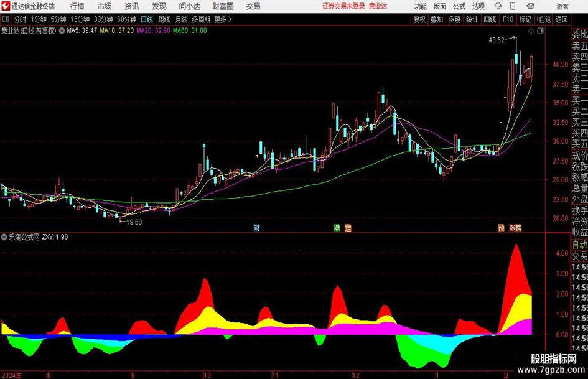Click the 复权 button
Screen dimensions: 588x379
(x=419, y=19)
